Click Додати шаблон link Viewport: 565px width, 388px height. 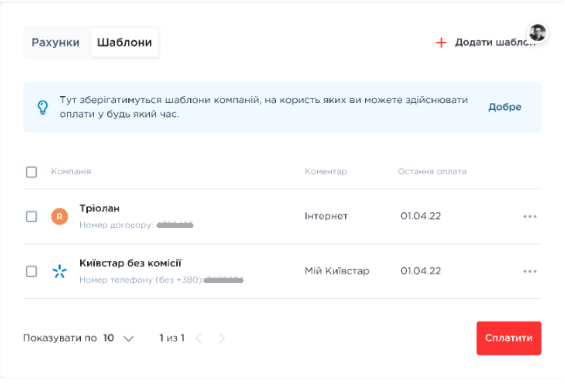494,43
